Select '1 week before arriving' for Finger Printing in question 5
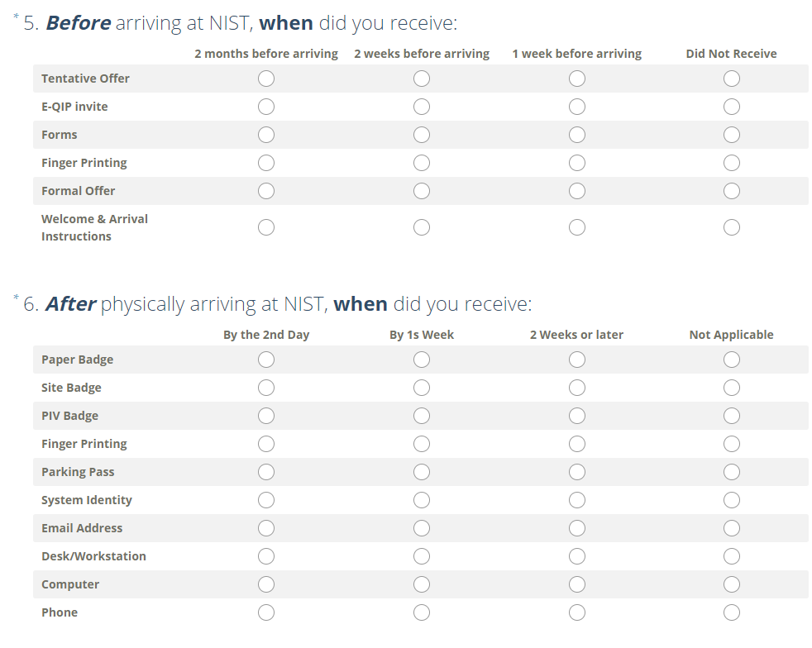The image size is (812, 648). pyautogui.click(x=577, y=163)
